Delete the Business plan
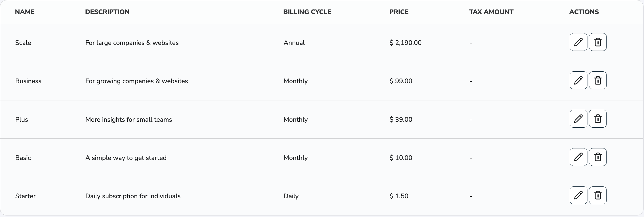The image size is (644, 217). (598, 80)
